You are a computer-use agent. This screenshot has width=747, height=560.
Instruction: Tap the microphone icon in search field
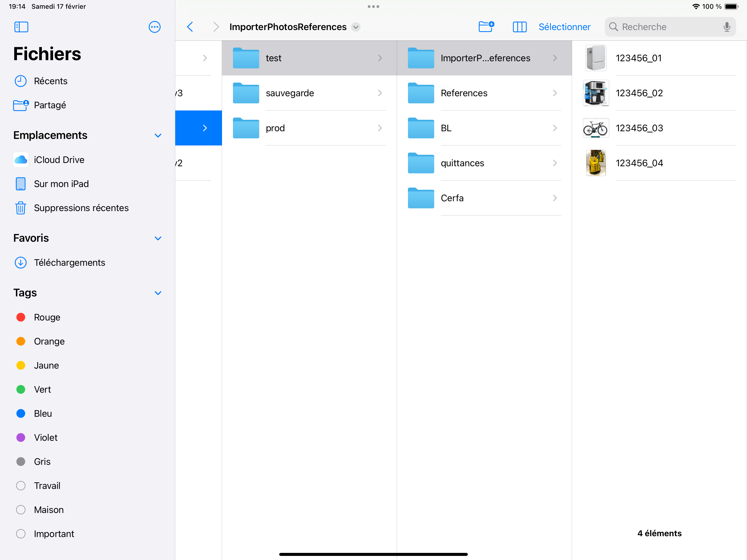pos(727,27)
